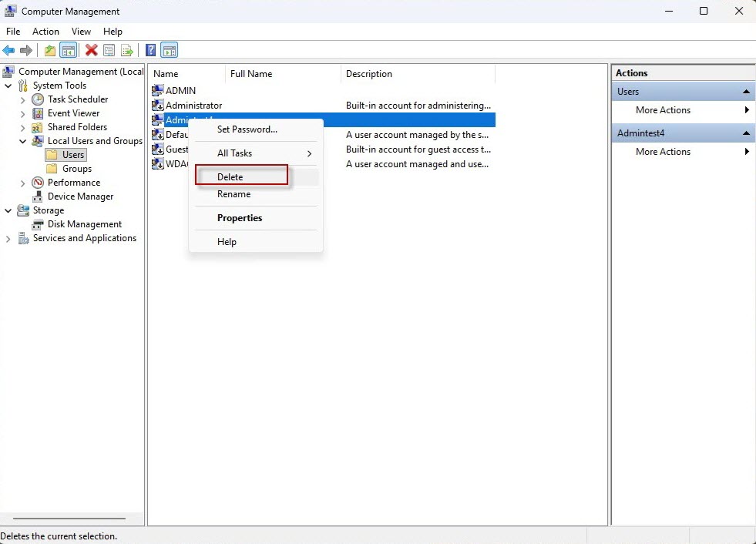Open the View menu

tap(81, 32)
